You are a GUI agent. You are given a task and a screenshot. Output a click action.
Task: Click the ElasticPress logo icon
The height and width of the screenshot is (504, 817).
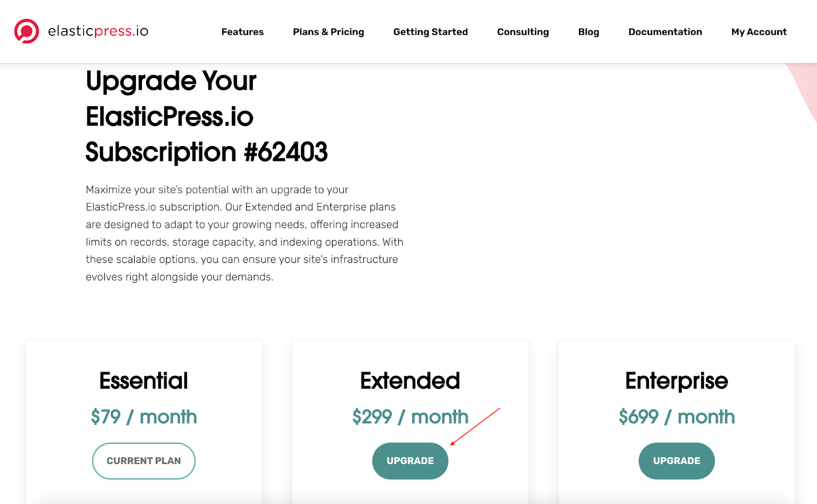28,31
